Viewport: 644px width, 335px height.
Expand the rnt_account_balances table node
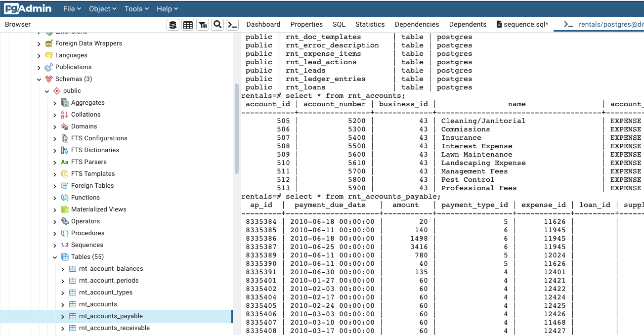[63, 269]
